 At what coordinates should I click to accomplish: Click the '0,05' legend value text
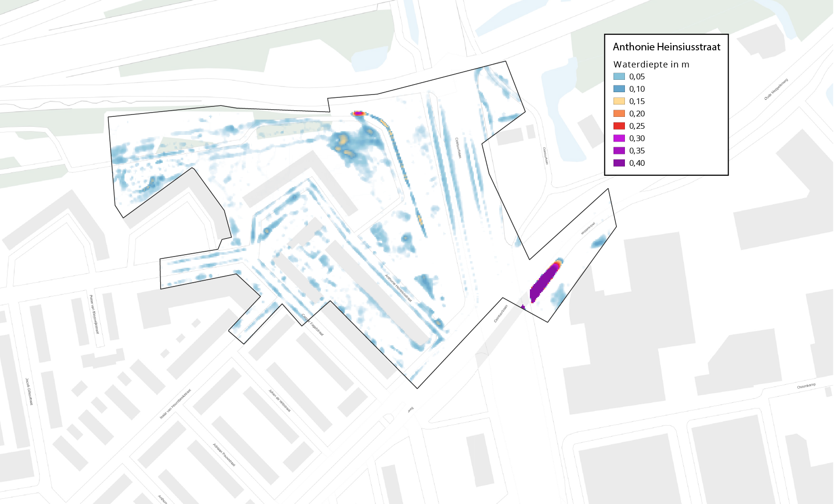(x=637, y=76)
